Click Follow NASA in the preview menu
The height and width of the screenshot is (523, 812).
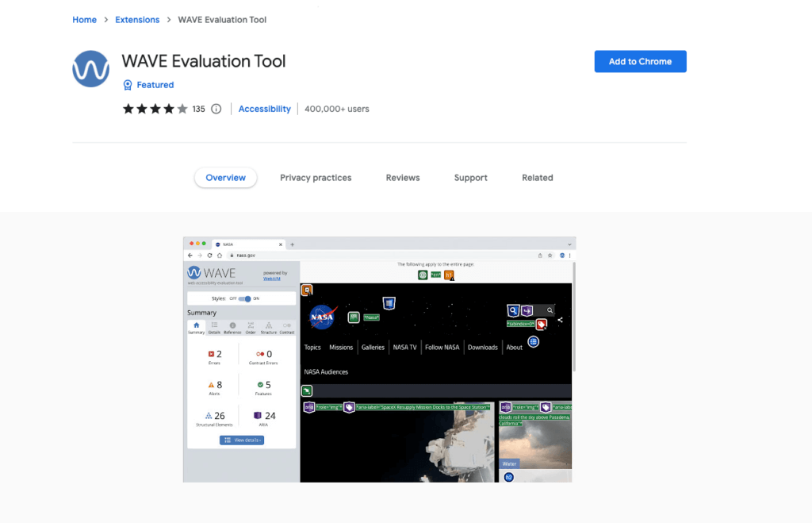point(442,348)
